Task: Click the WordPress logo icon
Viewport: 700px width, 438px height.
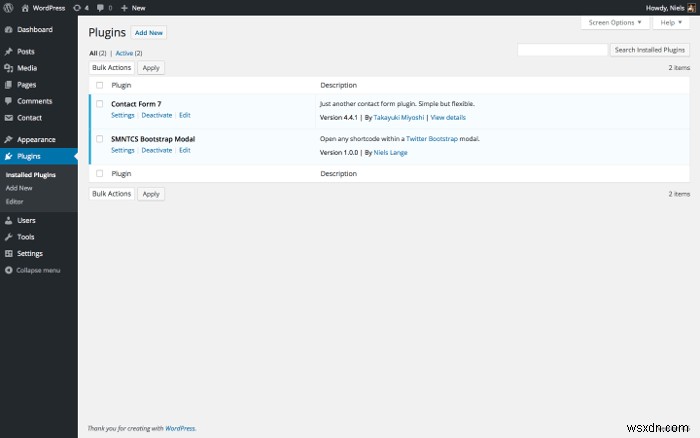Action: pyautogui.click(x=8, y=8)
